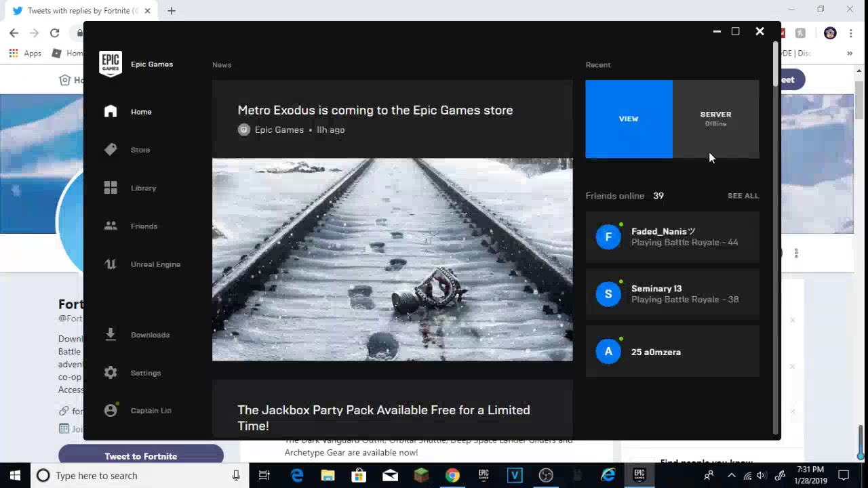This screenshot has height=488, width=868.
Task: Launch Minecraft from the taskbar
Action: pyautogui.click(x=421, y=476)
